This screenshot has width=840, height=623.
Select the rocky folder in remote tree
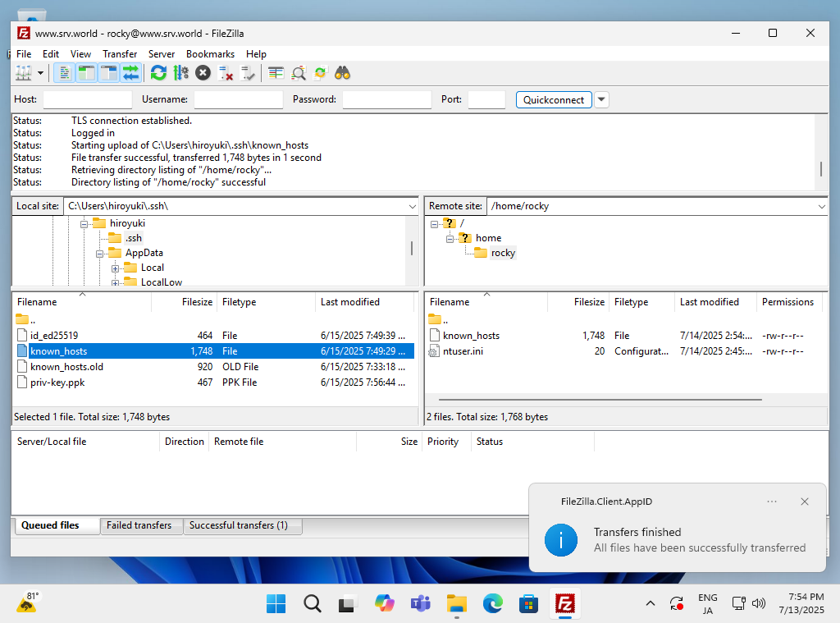[503, 253]
